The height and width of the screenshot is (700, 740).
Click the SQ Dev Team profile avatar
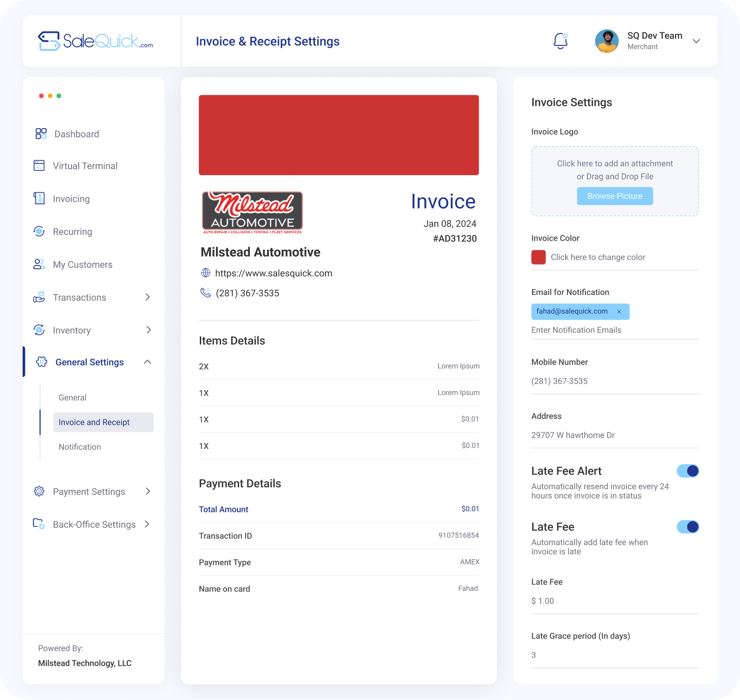(x=607, y=41)
